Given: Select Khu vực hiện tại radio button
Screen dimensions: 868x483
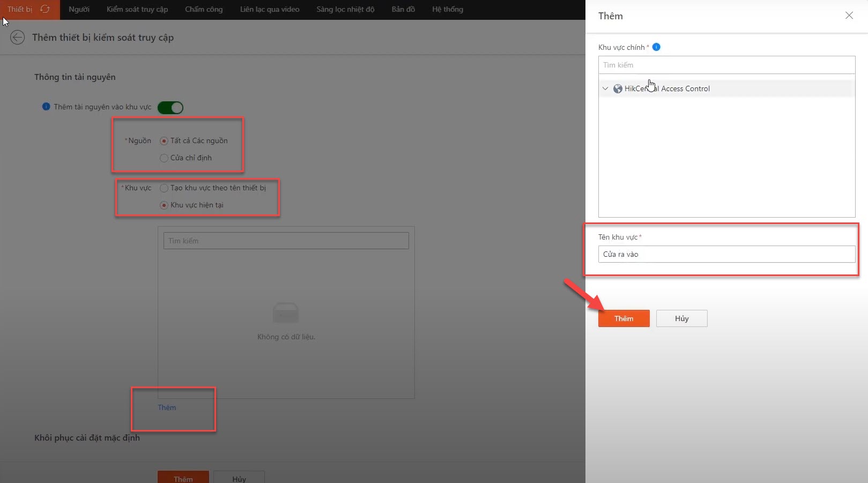Looking at the screenshot, I should coord(164,205).
